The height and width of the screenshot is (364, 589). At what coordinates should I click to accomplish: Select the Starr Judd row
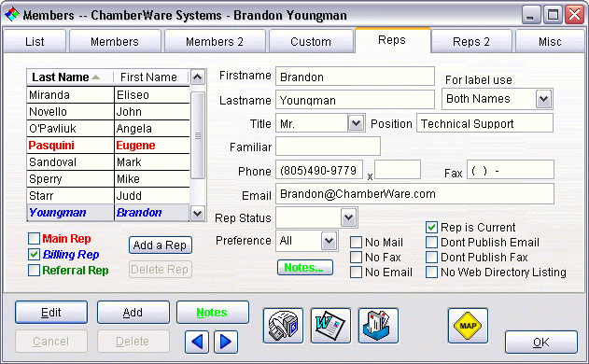108,196
